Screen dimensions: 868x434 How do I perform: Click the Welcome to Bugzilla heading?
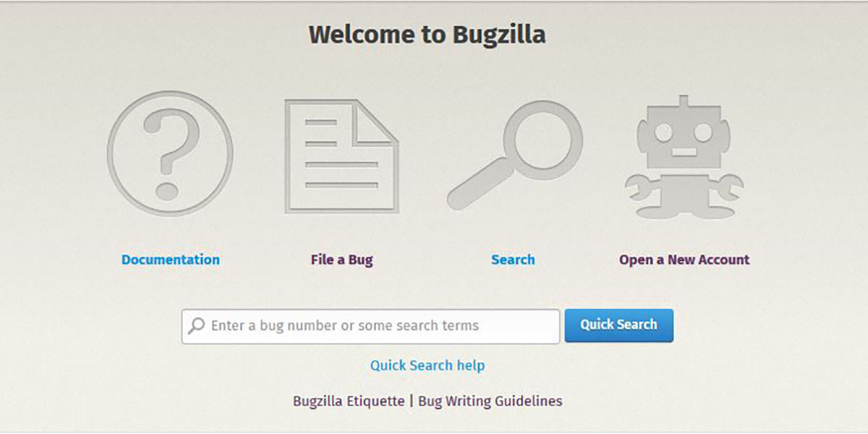(x=427, y=34)
